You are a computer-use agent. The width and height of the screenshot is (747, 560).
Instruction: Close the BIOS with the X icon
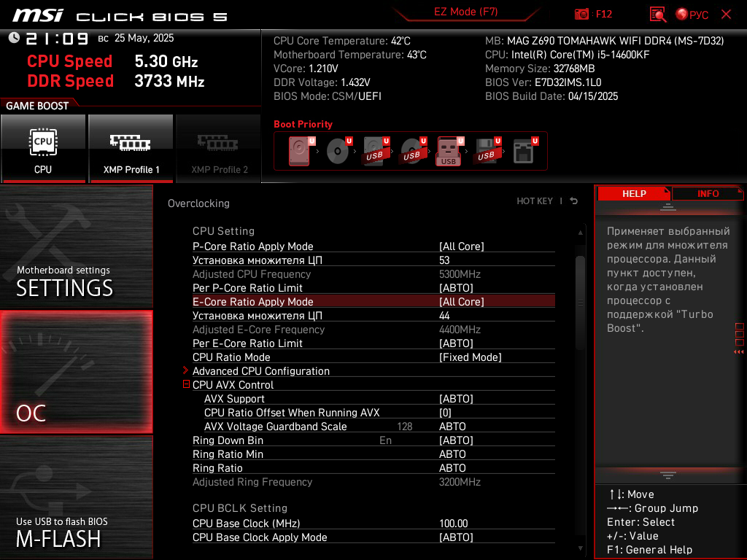coord(726,15)
